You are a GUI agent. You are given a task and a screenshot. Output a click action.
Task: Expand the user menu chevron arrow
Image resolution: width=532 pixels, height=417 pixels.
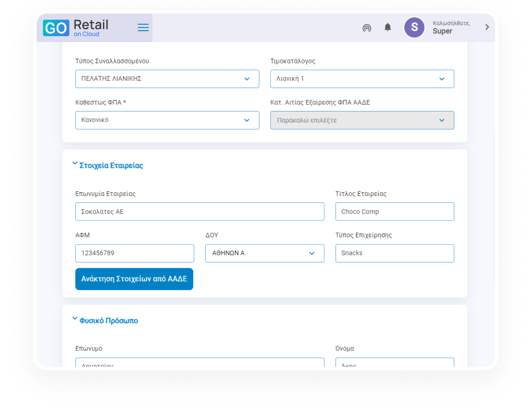pos(487,27)
